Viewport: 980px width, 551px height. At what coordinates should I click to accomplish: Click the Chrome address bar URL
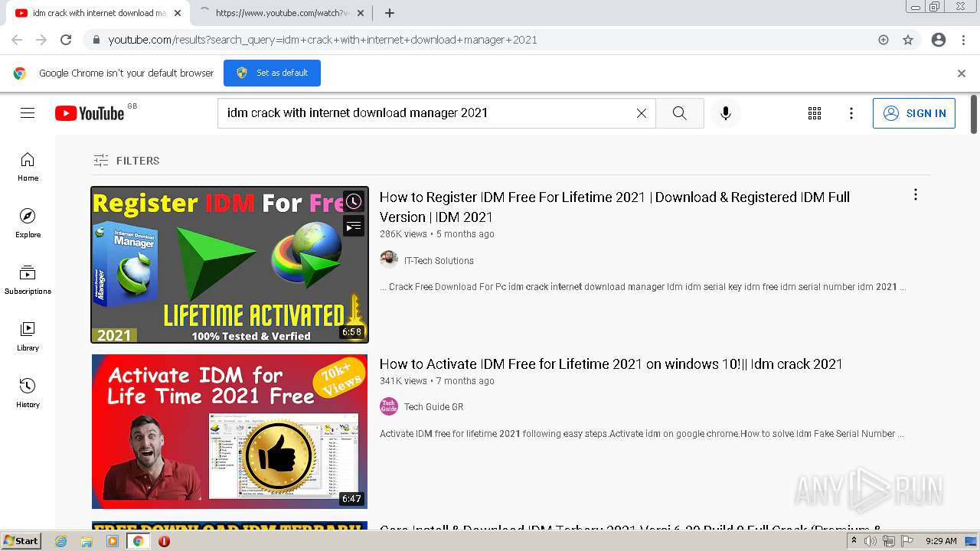click(x=322, y=40)
